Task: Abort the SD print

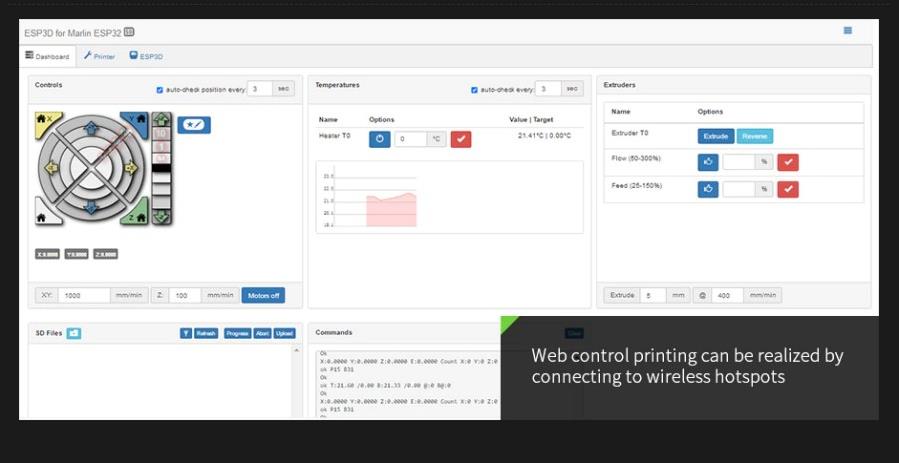Action: 262,333
